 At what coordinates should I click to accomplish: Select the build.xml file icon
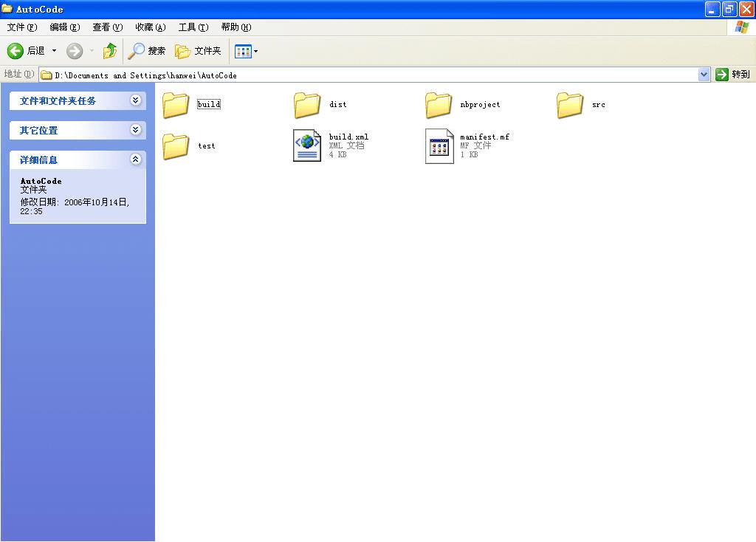tap(307, 145)
